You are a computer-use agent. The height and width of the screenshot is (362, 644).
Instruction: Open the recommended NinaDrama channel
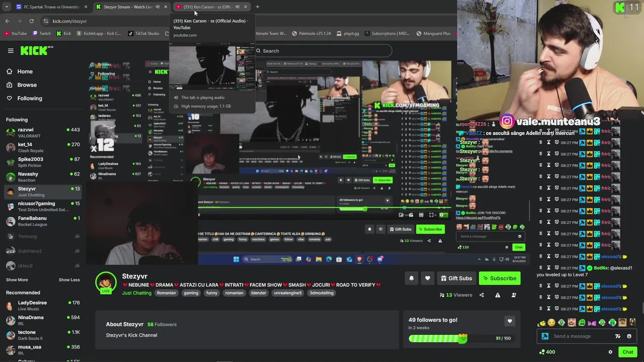43,320
